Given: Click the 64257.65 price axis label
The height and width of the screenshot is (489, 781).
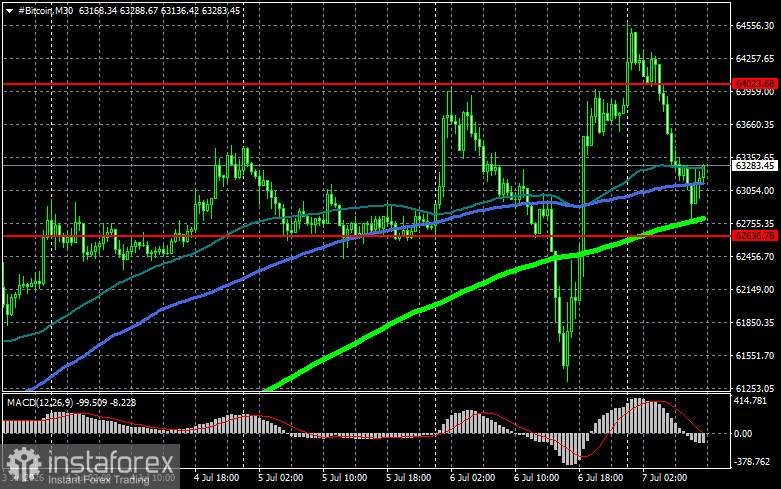Looking at the screenshot, I should click(755, 59).
